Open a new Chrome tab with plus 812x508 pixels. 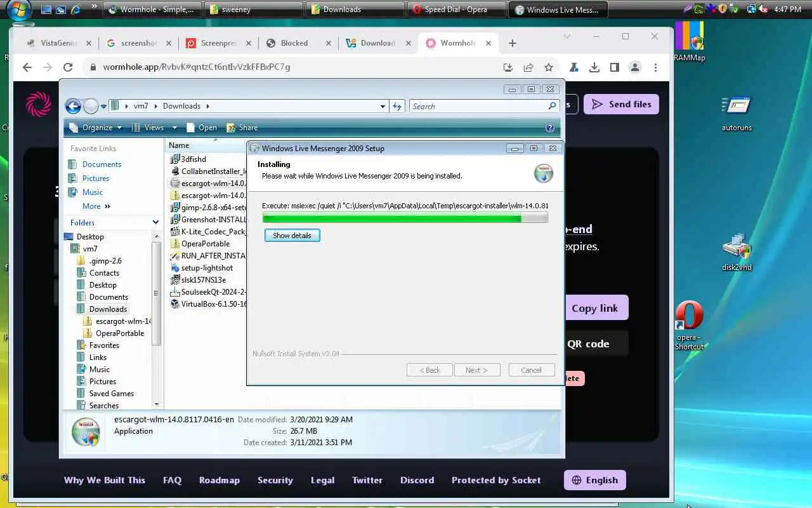click(x=513, y=43)
